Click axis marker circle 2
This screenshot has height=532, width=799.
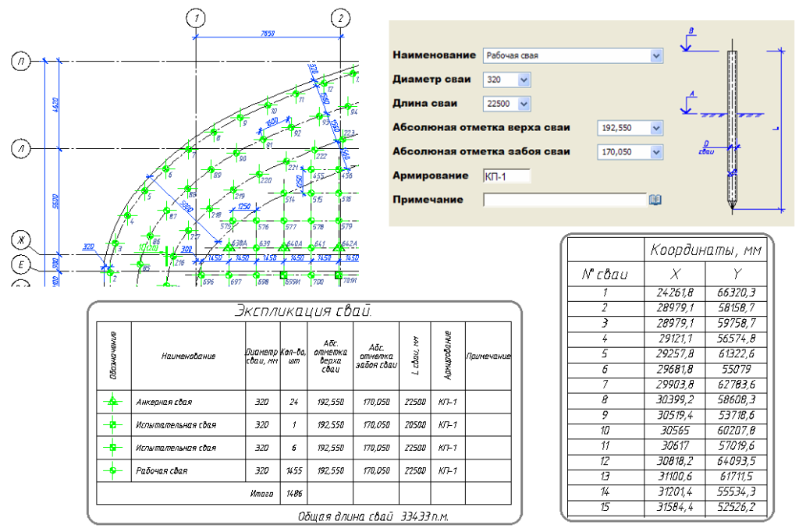(341, 18)
